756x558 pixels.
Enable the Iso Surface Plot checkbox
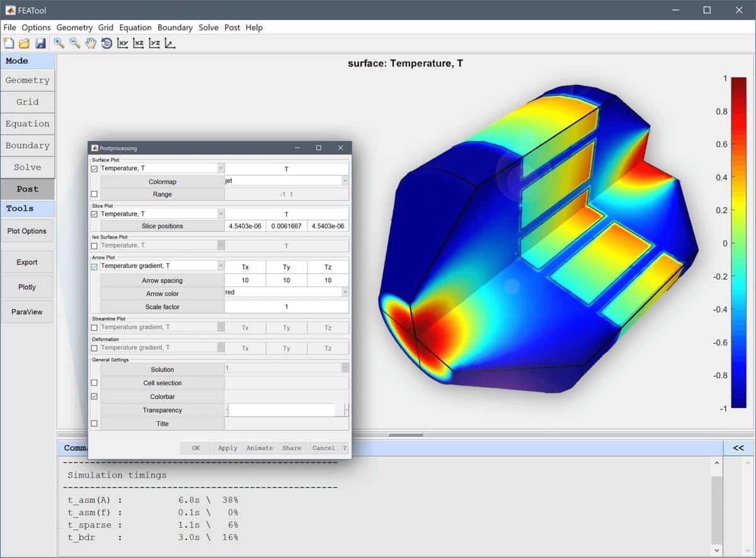(94, 245)
